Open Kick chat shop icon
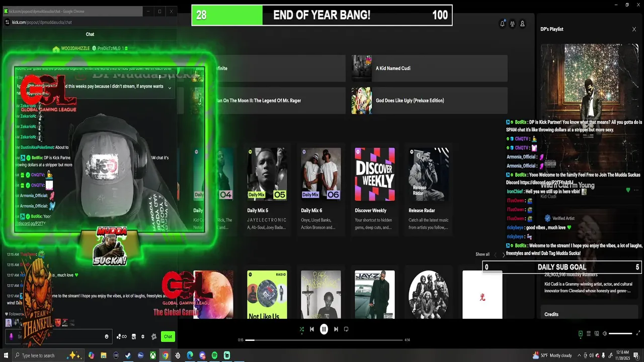Viewport: 644px width, 362px height. pos(134,336)
